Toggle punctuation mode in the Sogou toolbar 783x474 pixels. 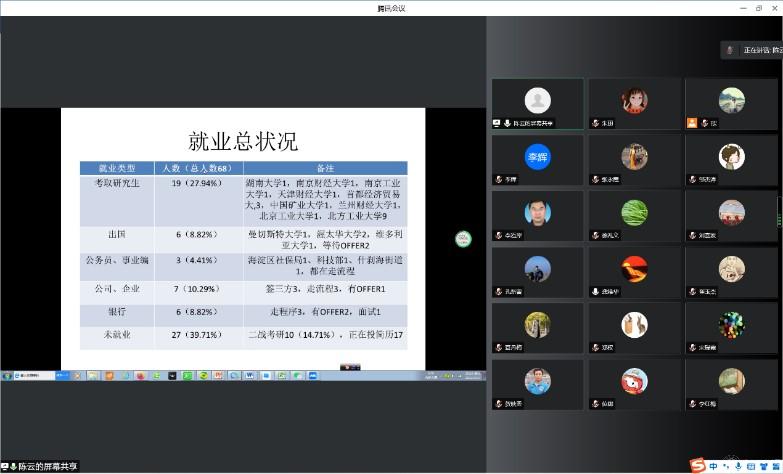click(x=725, y=465)
